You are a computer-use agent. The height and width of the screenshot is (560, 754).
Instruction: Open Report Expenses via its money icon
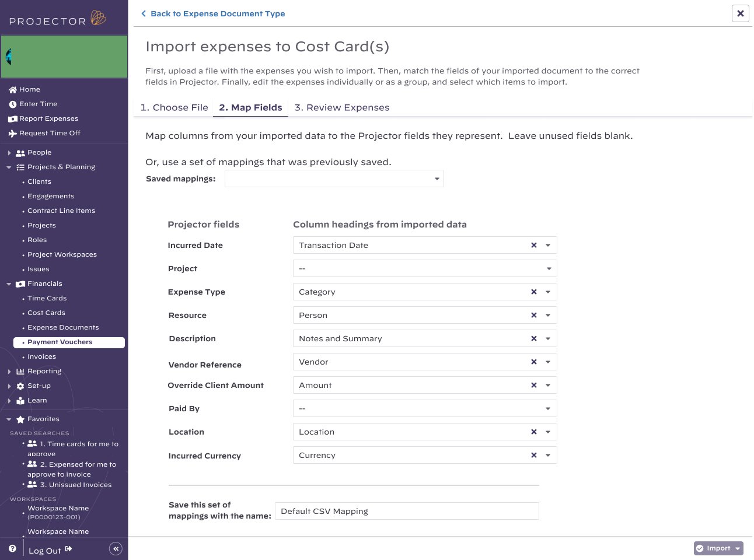tap(13, 118)
